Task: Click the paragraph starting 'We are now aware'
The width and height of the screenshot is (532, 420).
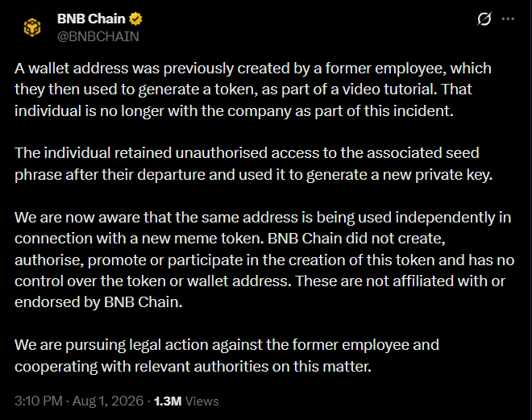Action: (264, 260)
